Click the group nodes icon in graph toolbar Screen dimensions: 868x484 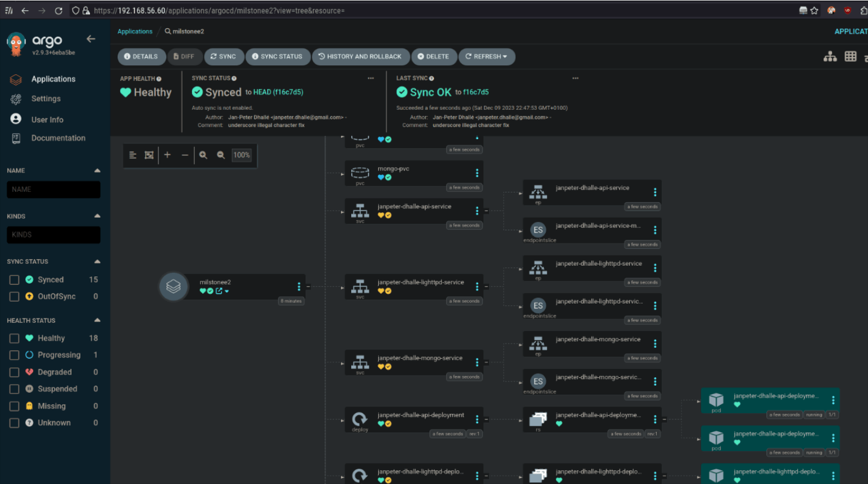[149, 155]
